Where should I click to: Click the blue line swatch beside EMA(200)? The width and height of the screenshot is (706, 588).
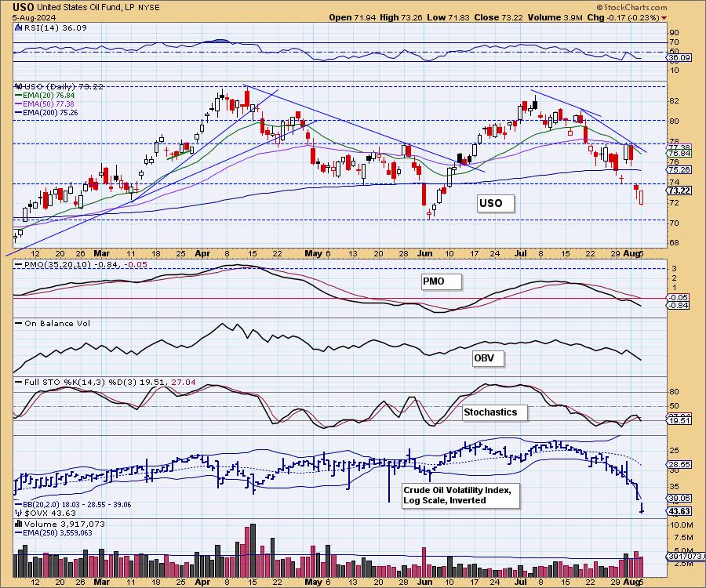point(19,112)
